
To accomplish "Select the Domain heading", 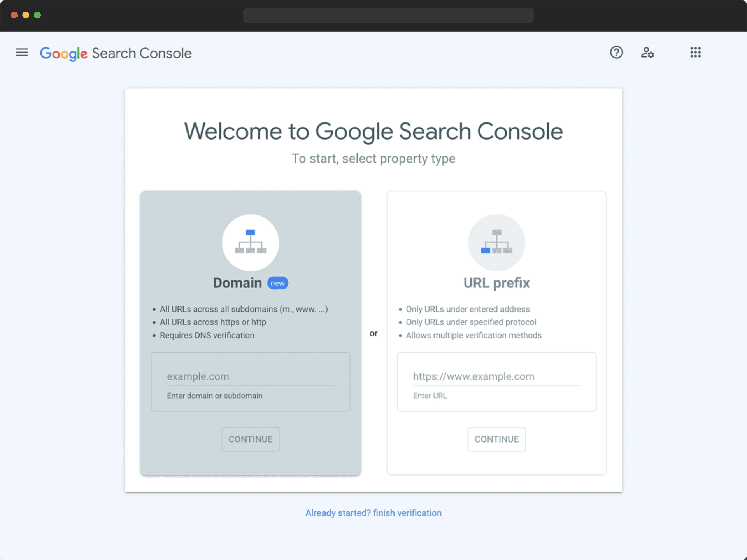I will [x=237, y=283].
